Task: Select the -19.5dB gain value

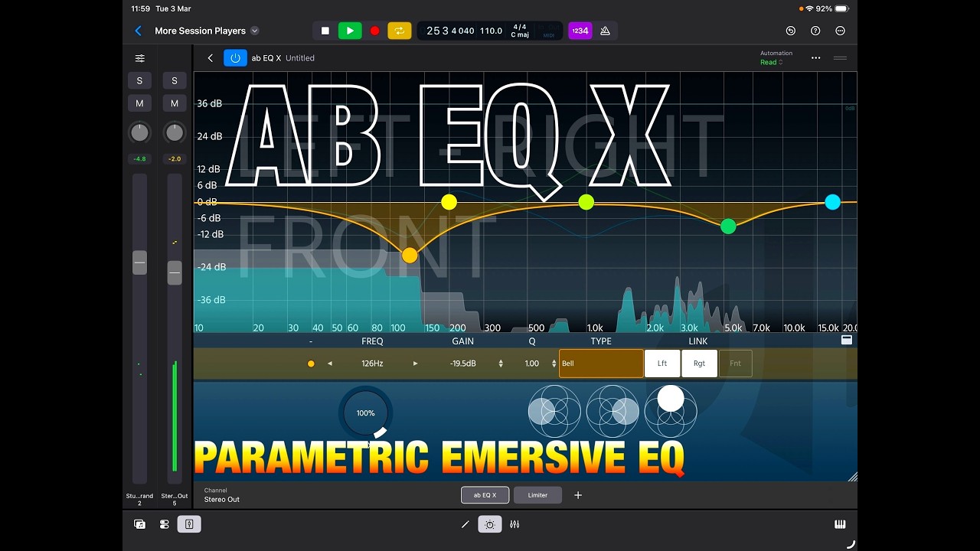Action: pyautogui.click(x=463, y=364)
